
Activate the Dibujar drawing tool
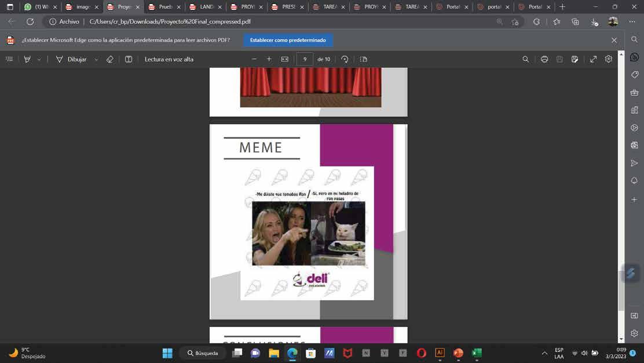71,59
